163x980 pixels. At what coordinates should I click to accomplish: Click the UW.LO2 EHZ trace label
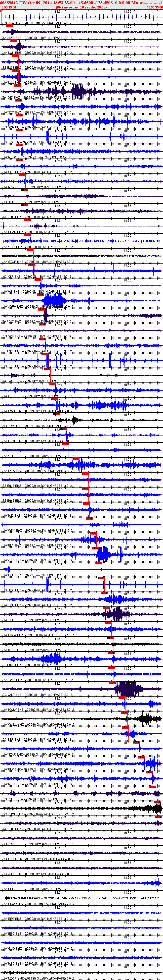(x=37, y=83)
